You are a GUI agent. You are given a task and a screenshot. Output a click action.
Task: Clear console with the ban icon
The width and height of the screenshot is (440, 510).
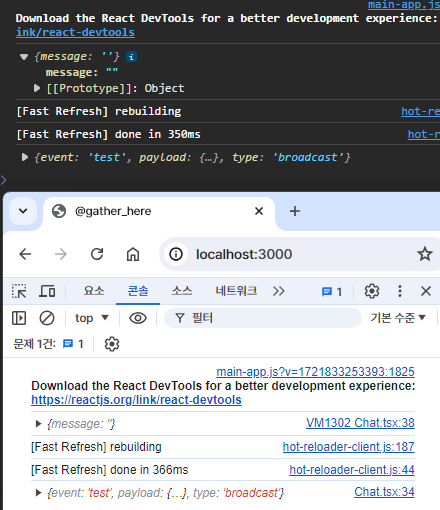pos(47,318)
